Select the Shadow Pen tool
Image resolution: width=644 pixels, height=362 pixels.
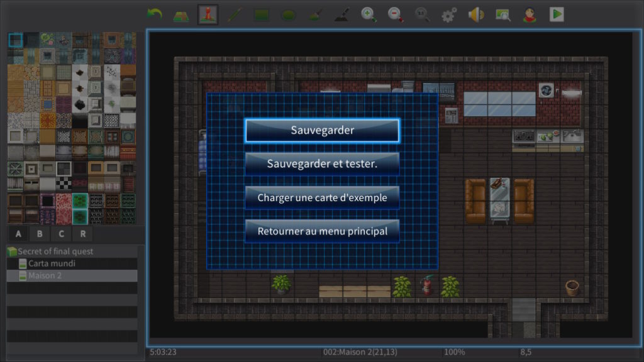point(341,15)
